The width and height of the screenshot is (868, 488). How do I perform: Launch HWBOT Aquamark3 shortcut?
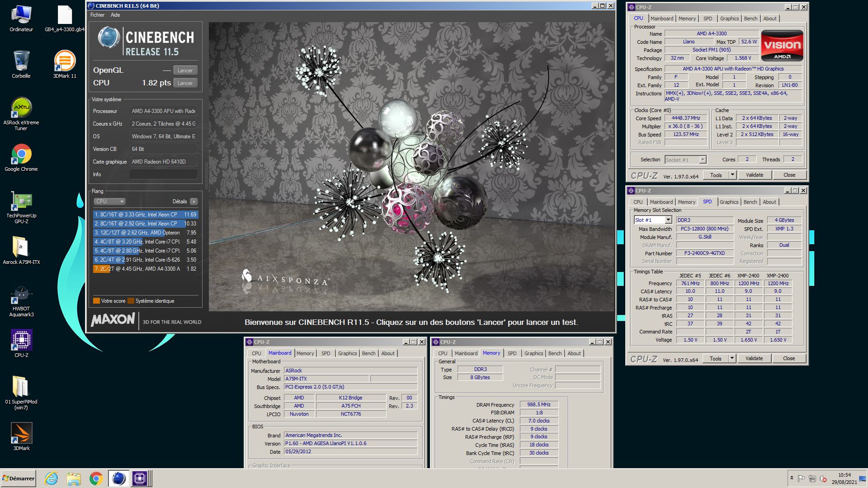tap(21, 301)
